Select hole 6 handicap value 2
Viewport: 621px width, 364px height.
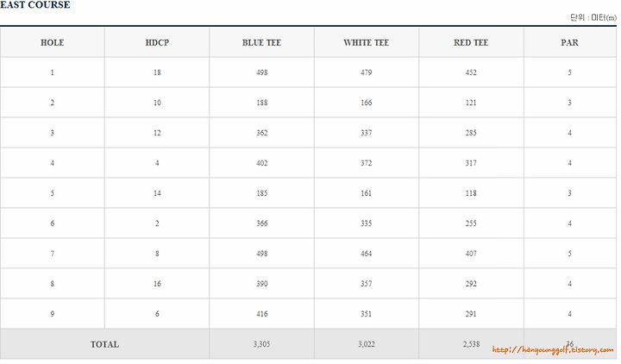point(157,223)
